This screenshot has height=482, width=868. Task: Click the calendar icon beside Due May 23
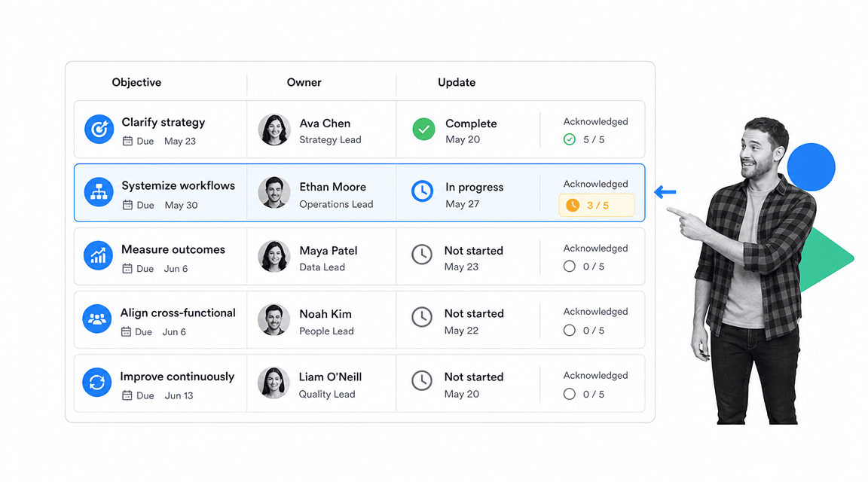coord(127,141)
